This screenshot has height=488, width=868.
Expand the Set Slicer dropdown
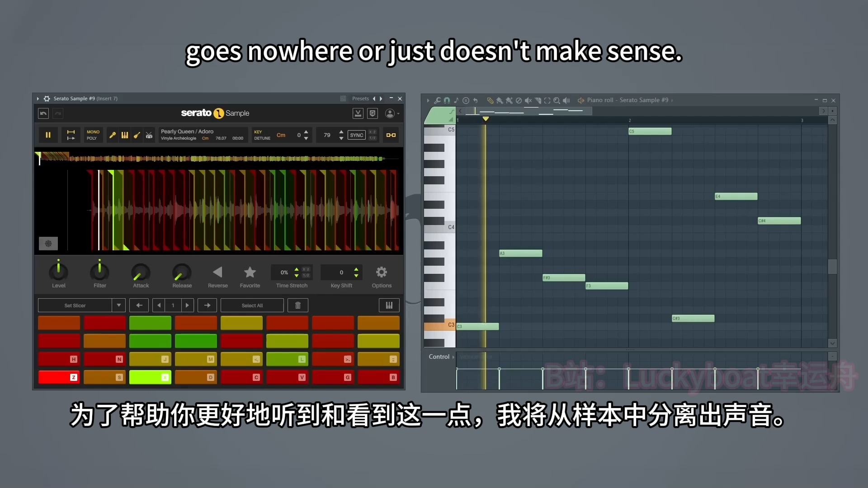tap(118, 305)
